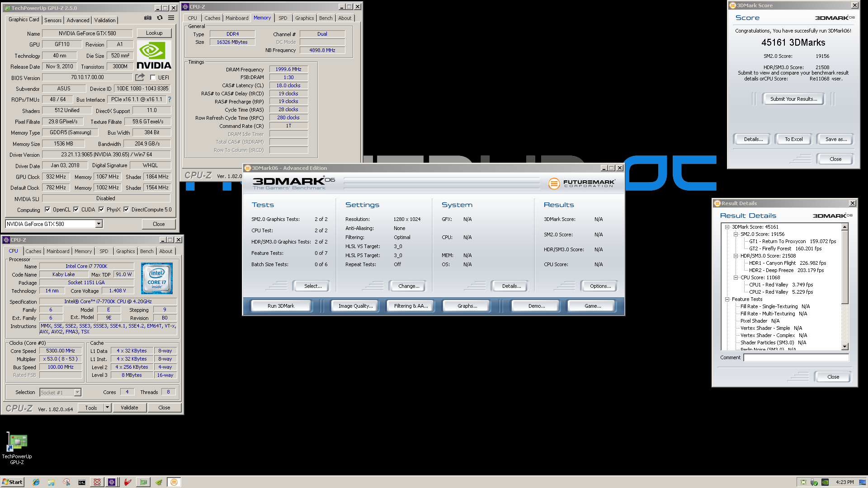Open the NVIDIA tray icon
This screenshot has height=488, width=868.
click(825, 482)
